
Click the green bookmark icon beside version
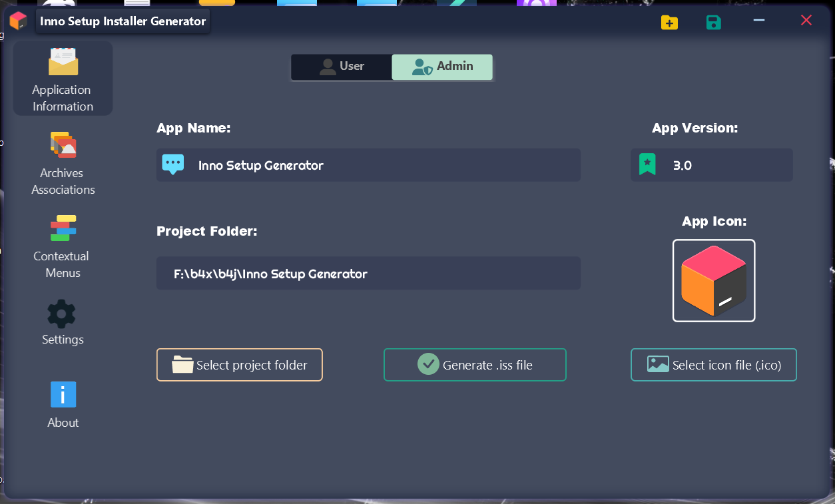(x=647, y=164)
